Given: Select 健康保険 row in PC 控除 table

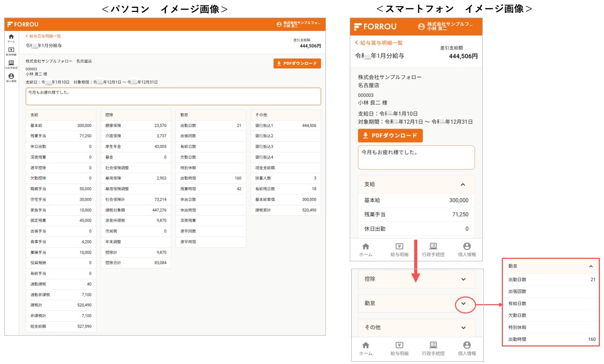Looking at the screenshot, I should point(136,126).
